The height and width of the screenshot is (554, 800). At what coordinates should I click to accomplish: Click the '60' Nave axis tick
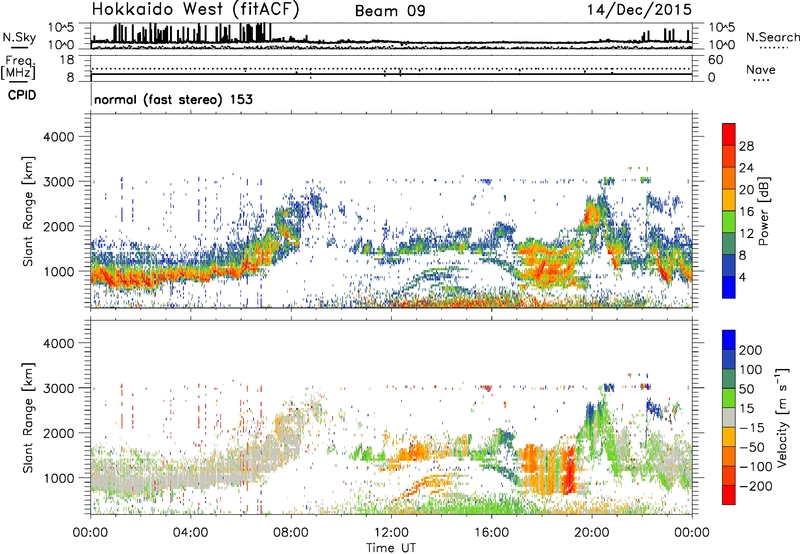click(716, 60)
